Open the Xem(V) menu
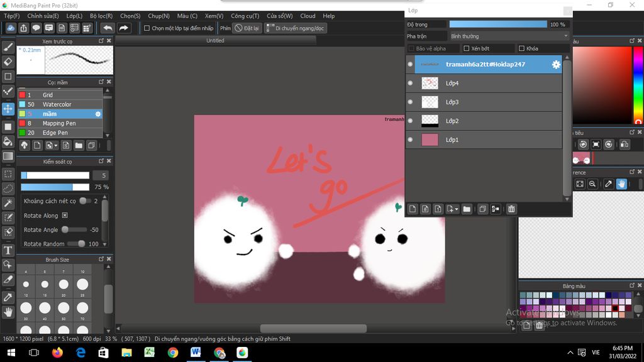The height and width of the screenshot is (362, 644). coord(214,16)
